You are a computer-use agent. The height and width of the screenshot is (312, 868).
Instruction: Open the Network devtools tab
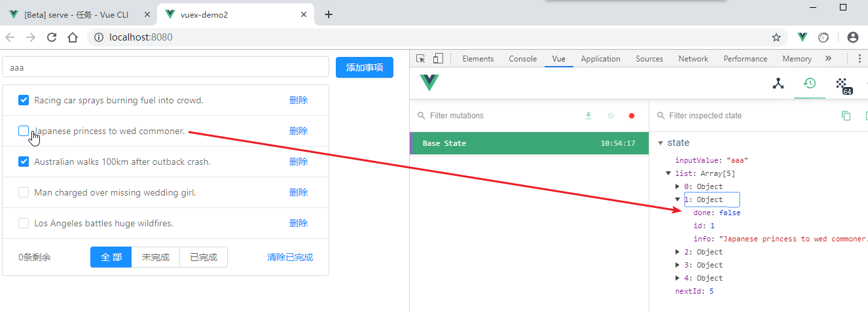[x=693, y=59]
